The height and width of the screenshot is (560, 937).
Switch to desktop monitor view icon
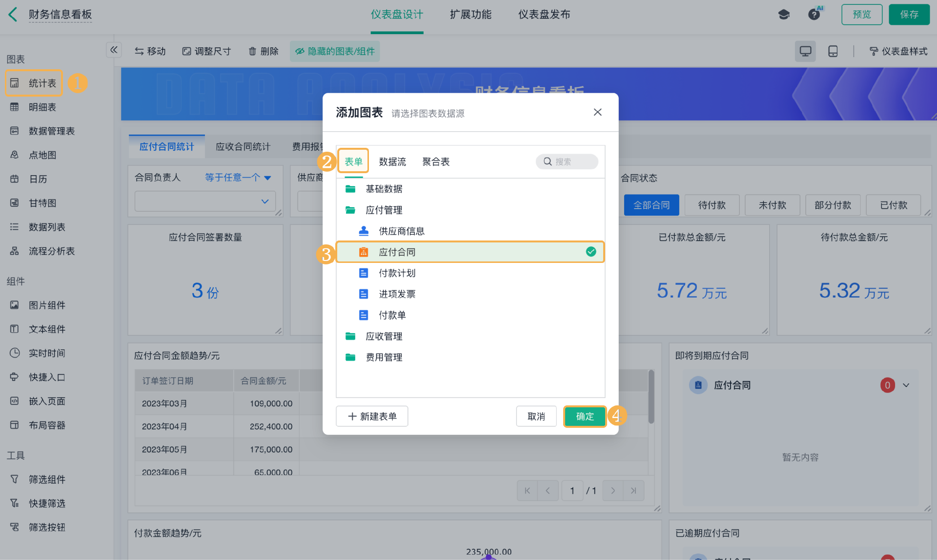[805, 51]
